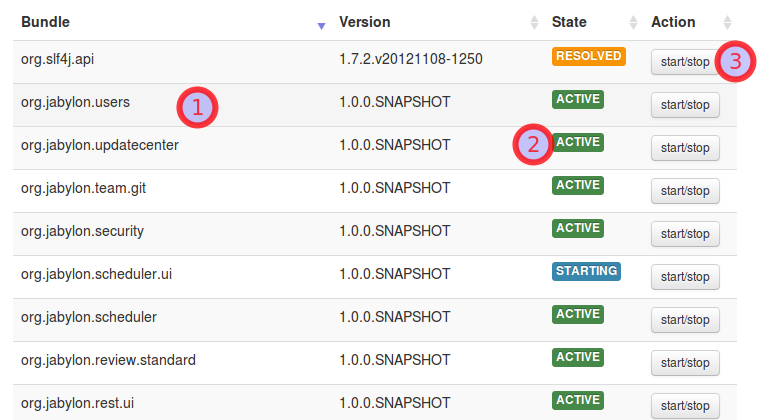Click the sort arrows beside Action header
Image resolution: width=783 pixels, height=420 pixels.
click(x=727, y=23)
